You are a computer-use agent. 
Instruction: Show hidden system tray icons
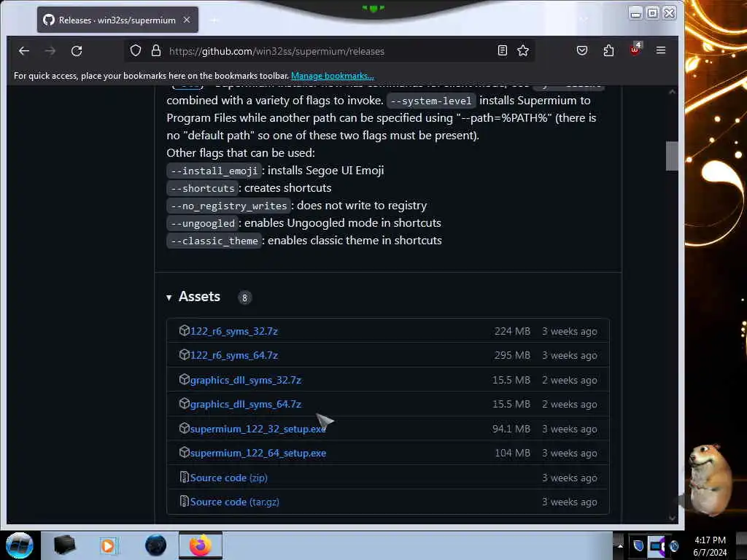point(620,545)
